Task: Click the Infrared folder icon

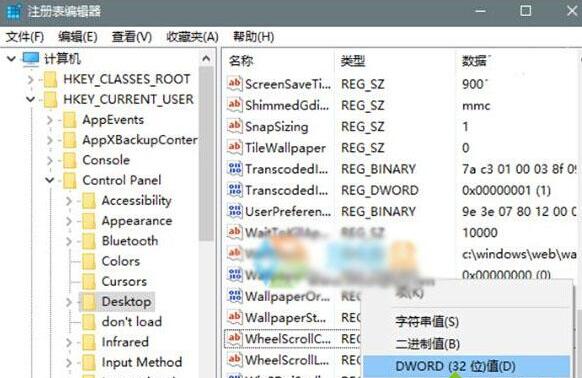Action: [89, 342]
